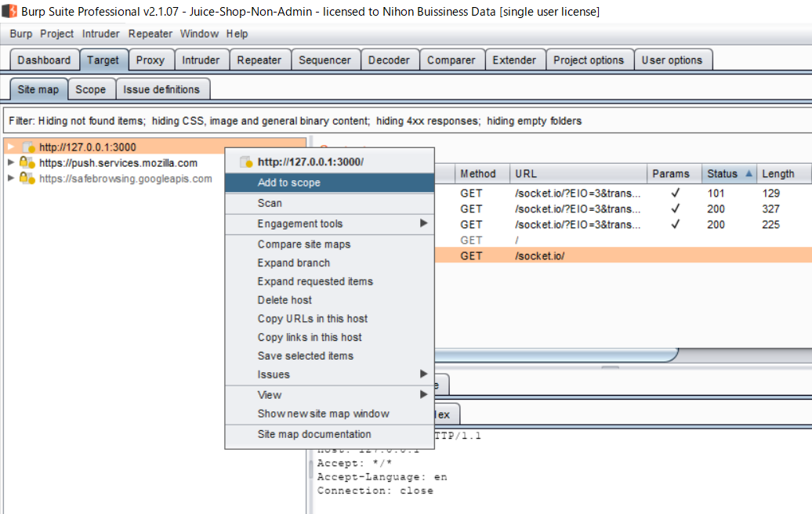
Task: Select the GET / request row
Action: (x=623, y=241)
